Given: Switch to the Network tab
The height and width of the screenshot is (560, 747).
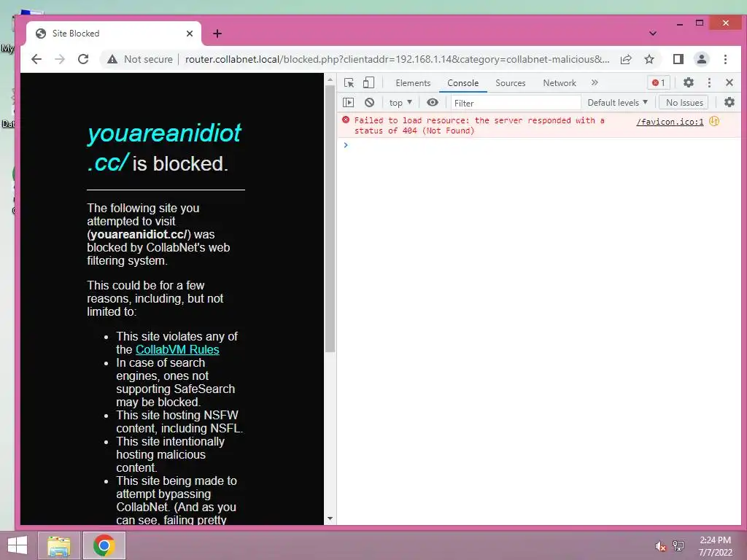Looking at the screenshot, I should tap(560, 83).
